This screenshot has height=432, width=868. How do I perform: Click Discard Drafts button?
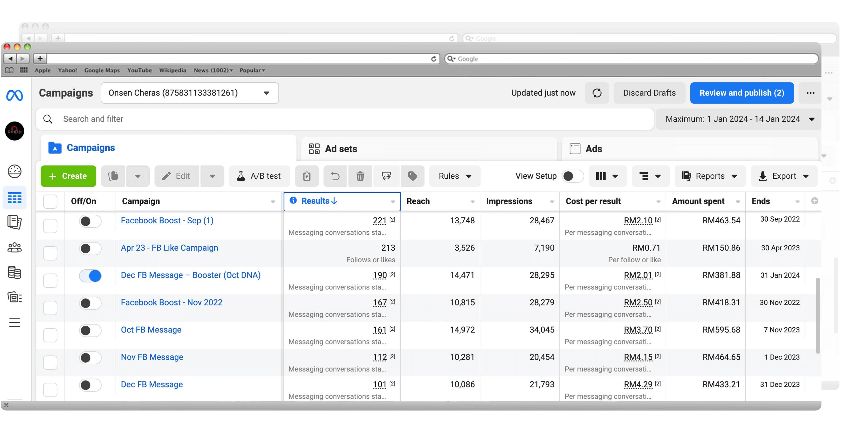649,93
